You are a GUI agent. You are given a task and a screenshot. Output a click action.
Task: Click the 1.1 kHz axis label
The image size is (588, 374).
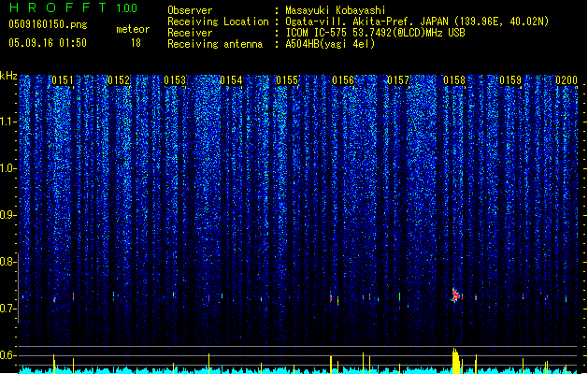tap(8, 122)
